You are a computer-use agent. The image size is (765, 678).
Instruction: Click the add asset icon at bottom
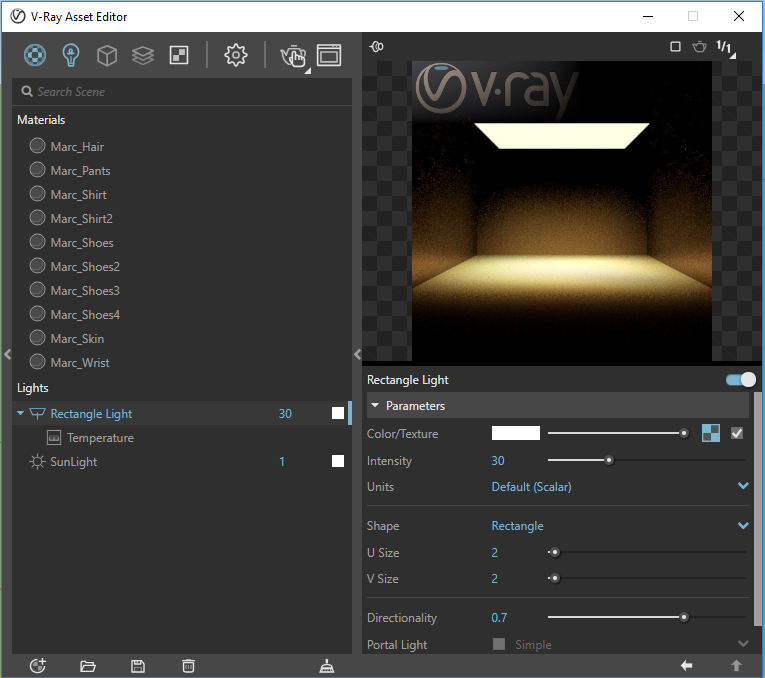pyautogui.click(x=38, y=666)
